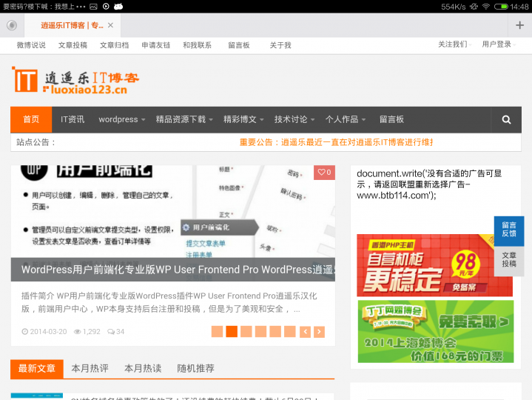Select the fifth slide indicator square

tap(275, 332)
